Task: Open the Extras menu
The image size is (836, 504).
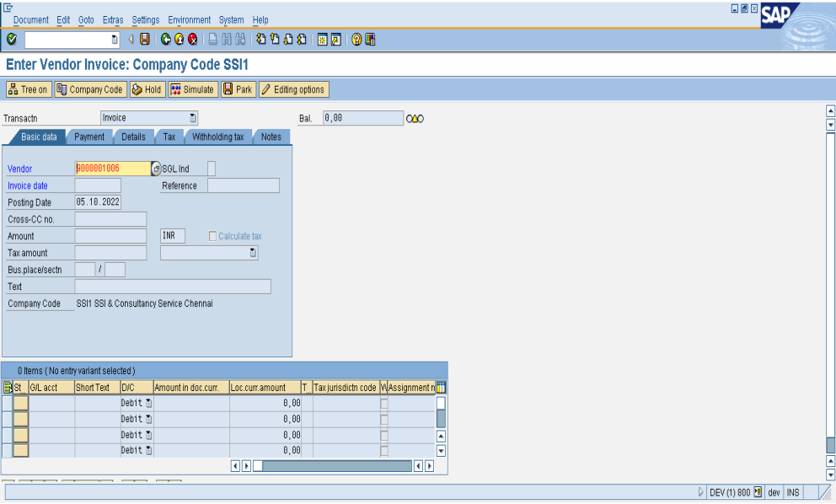Action: pyautogui.click(x=112, y=19)
